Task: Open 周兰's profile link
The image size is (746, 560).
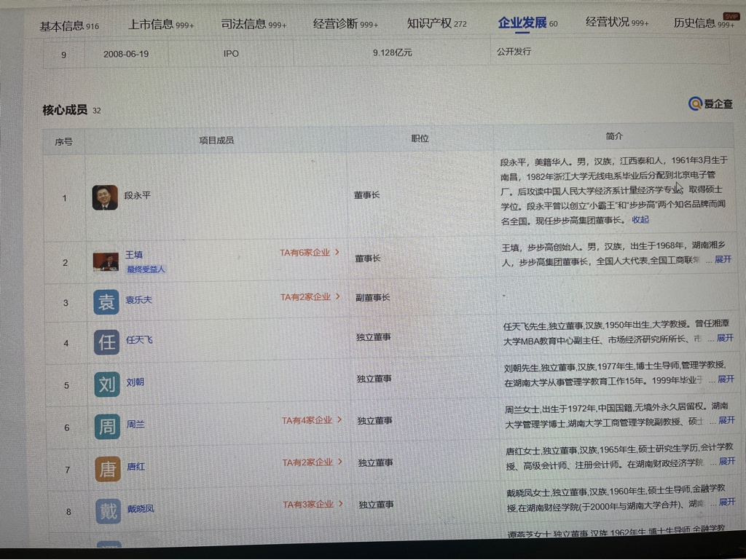Action: pos(136,424)
